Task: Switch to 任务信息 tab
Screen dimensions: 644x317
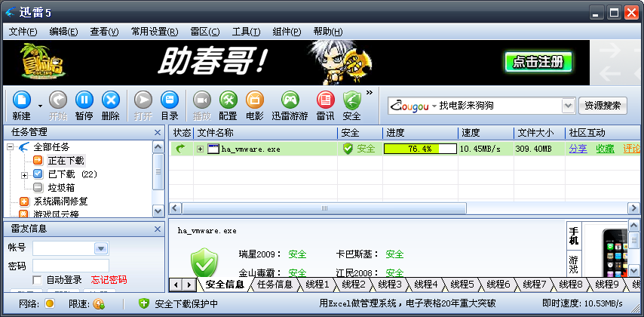Action: (274, 284)
